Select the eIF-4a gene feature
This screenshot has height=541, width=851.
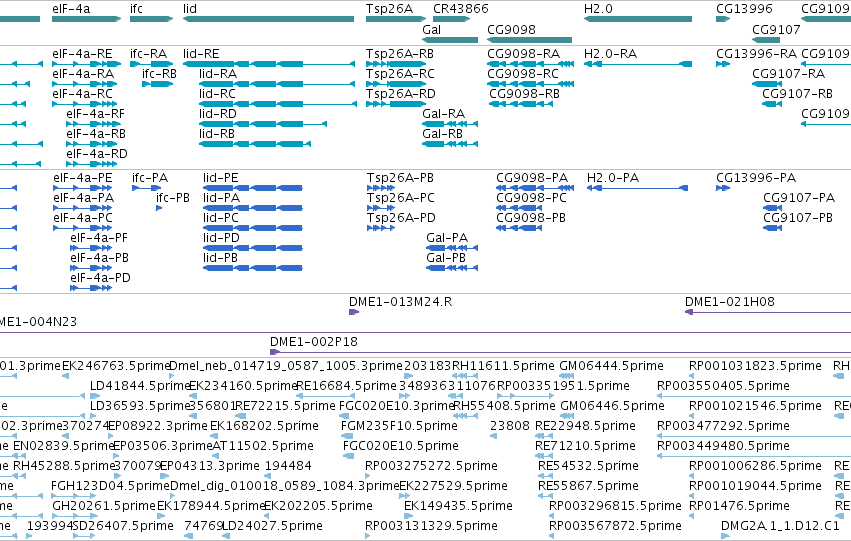(86, 19)
